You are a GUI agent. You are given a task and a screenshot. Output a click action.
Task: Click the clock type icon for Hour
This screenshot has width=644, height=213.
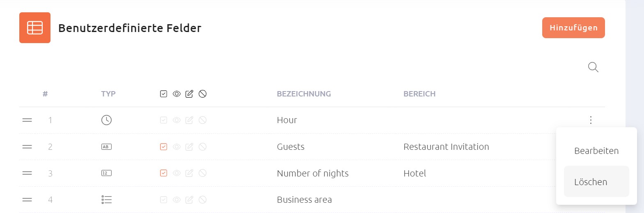click(x=106, y=120)
